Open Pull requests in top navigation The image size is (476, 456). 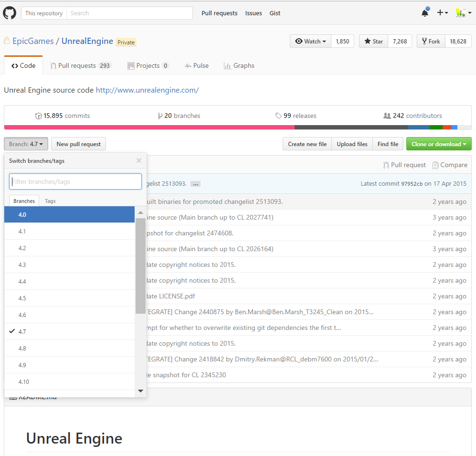pyautogui.click(x=220, y=13)
